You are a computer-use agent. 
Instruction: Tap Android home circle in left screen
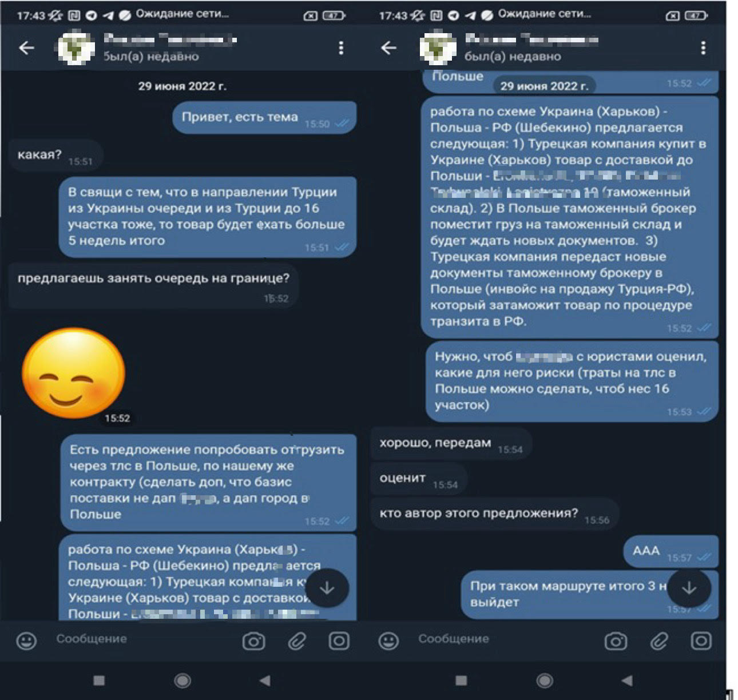[x=182, y=681]
